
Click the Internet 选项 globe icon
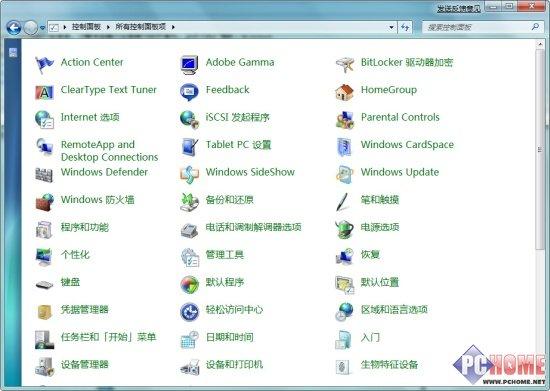(44, 120)
